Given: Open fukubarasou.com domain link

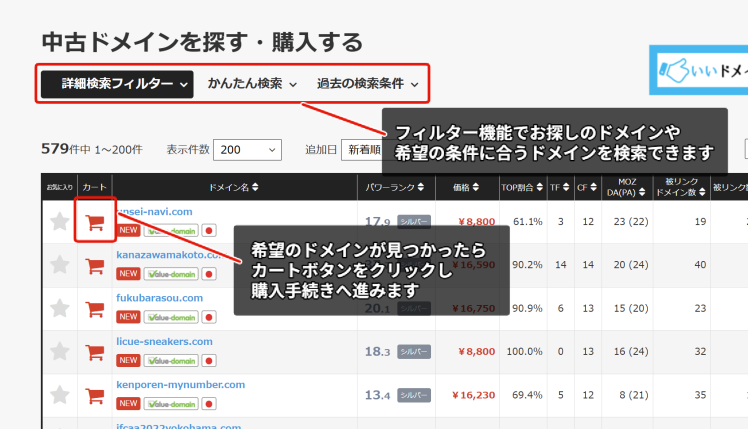Looking at the screenshot, I should [x=159, y=298].
